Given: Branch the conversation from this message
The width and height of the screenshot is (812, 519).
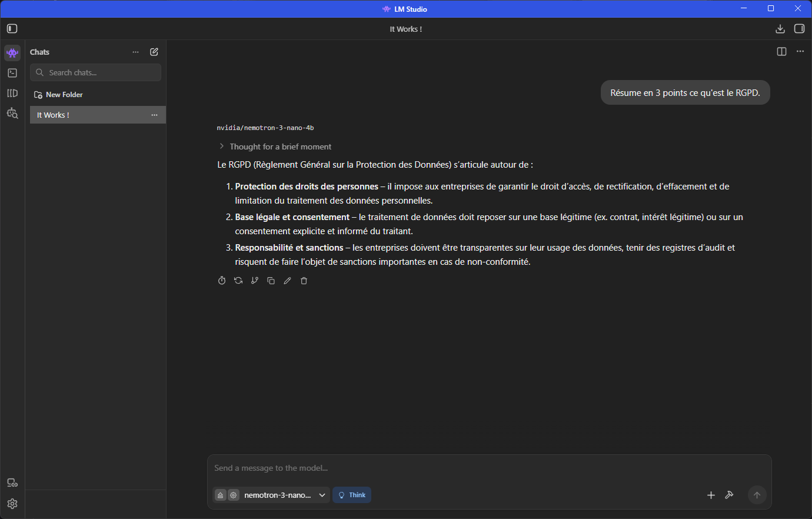Looking at the screenshot, I should pyautogui.click(x=255, y=281).
